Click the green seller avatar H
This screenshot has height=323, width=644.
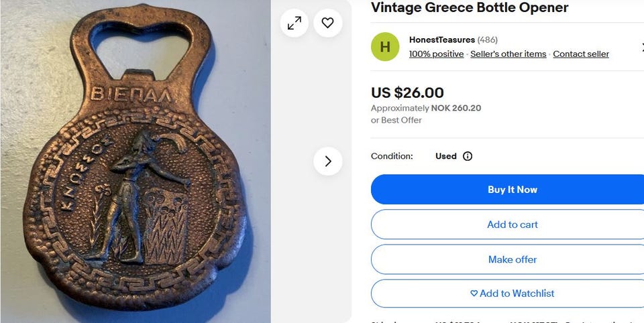point(385,47)
